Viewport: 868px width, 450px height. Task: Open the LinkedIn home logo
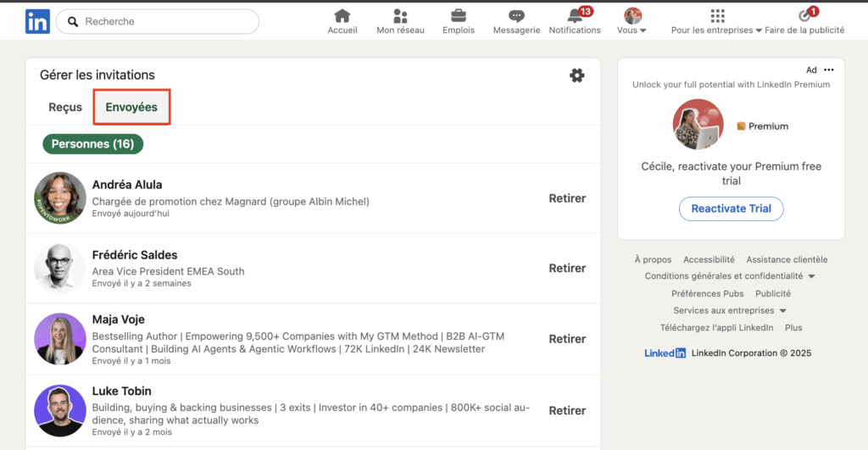37,21
